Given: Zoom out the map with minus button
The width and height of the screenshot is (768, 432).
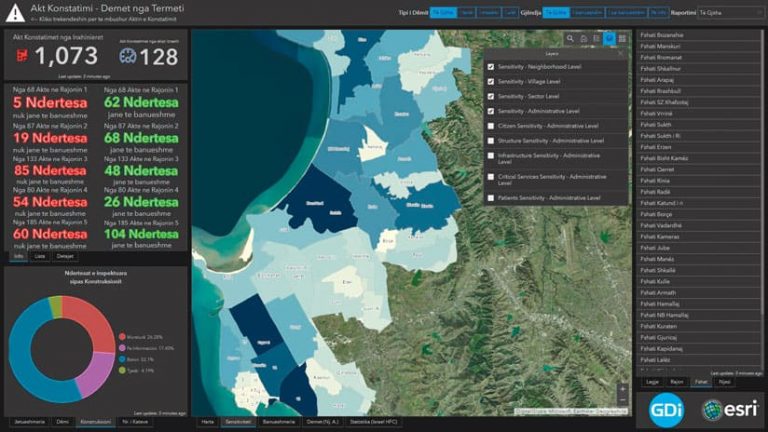Looking at the screenshot, I should coord(623,400).
